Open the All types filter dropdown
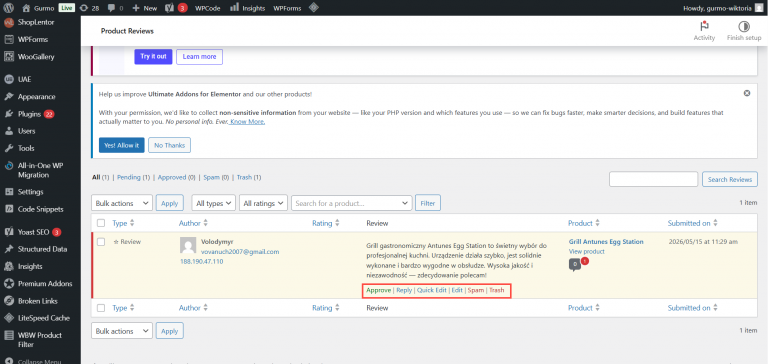768x364 pixels. (214, 203)
